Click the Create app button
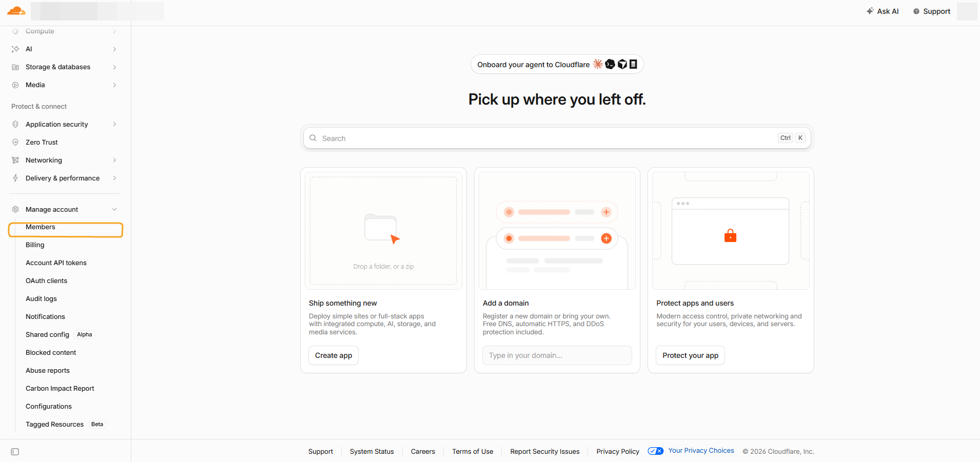Viewport: 980px width, 462px height. (x=334, y=355)
